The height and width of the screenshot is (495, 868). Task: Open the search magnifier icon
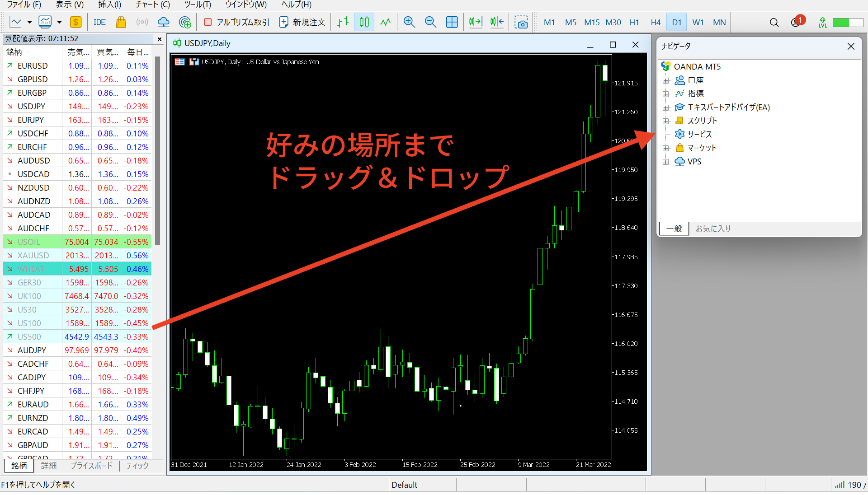[774, 22]
